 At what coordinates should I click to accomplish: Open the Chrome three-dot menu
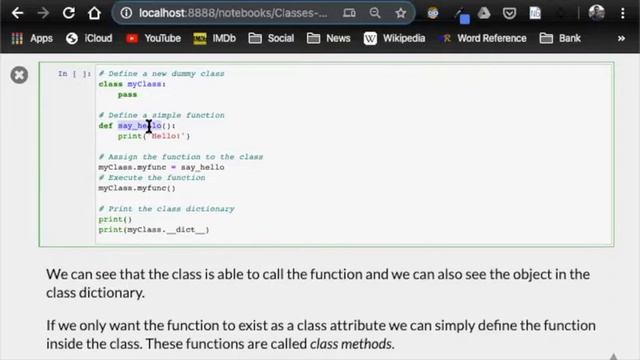[x=622, y=13]
